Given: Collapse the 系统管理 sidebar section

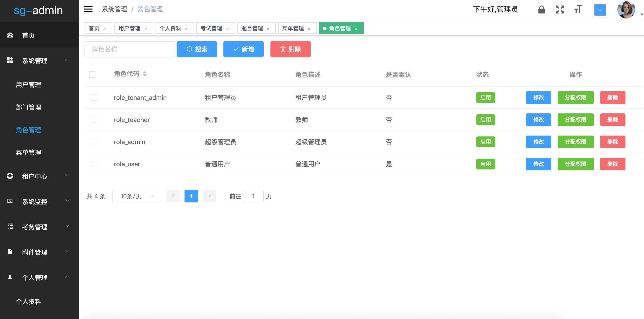Looking at the screenshot, I should pyautogui.click(x=67, y=60).
